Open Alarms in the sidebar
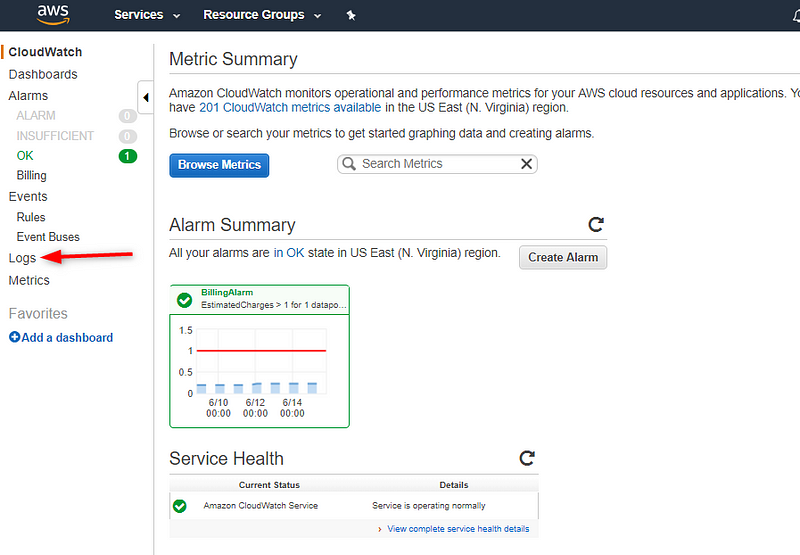The width and height of the screenshot is (800, 555). point(28,96)
